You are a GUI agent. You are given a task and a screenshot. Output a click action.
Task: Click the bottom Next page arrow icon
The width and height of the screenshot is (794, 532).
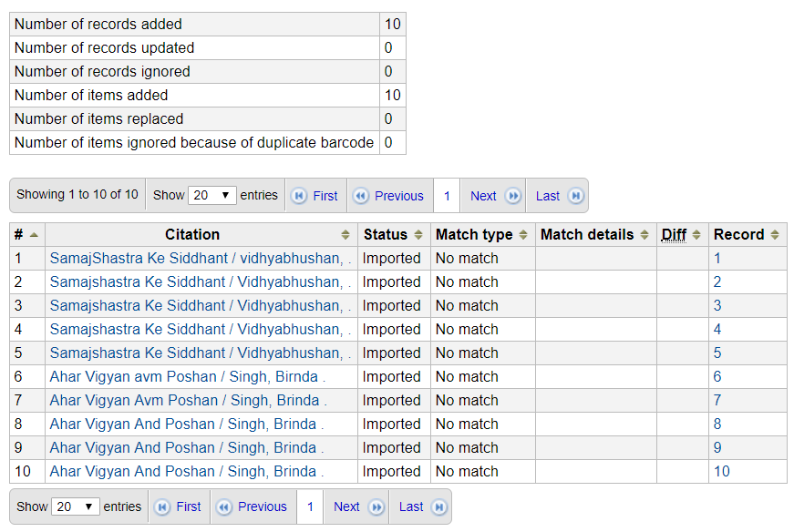(x=376, y=506)
